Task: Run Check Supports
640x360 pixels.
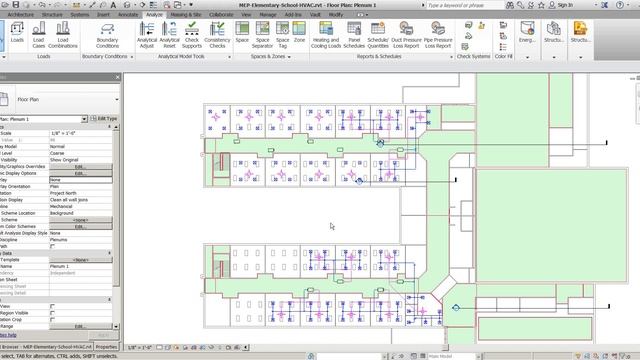Action: 192,35
